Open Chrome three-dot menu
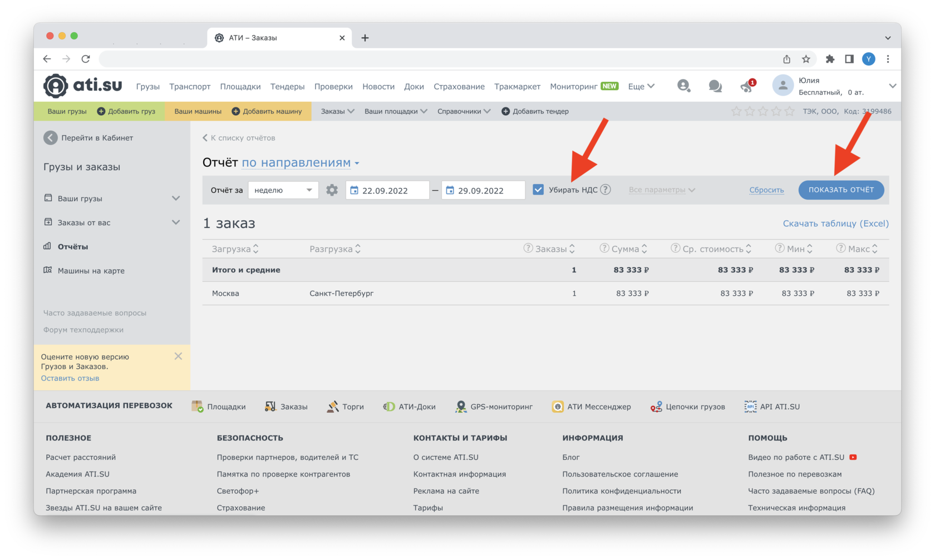This screenshot has height=560, width=935. coord(888,59)
